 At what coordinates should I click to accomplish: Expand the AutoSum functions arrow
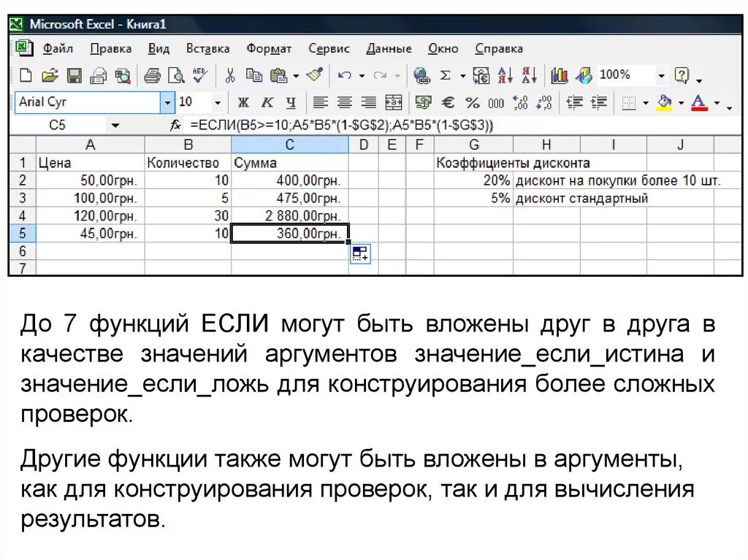(x=462, y=76)
